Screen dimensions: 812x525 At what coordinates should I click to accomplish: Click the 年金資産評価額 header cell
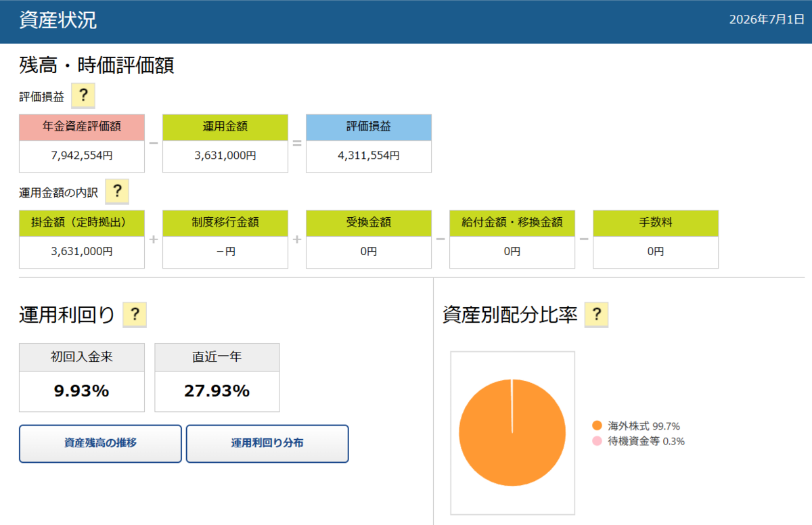coord(82,127)
